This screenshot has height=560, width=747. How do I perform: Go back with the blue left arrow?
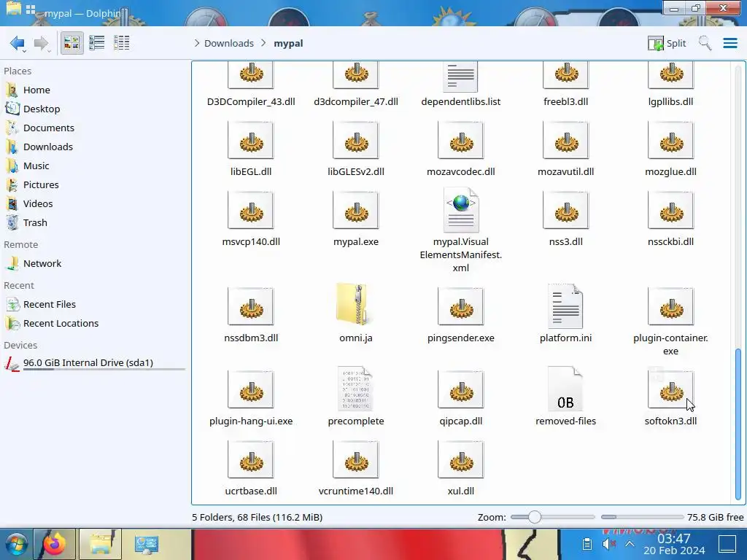[x=18, y=43]
